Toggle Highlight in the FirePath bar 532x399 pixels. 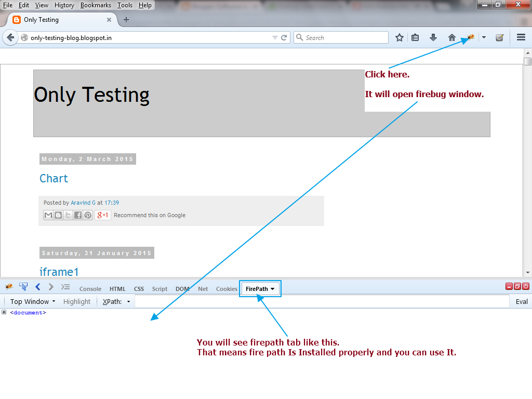pyautogui.click(x=76, y=301)
